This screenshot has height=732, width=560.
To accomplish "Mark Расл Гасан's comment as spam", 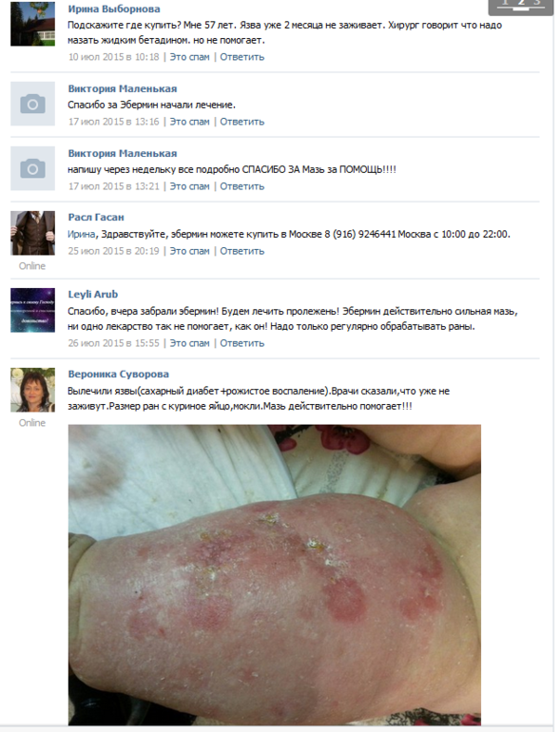I will tap(189, 251).
